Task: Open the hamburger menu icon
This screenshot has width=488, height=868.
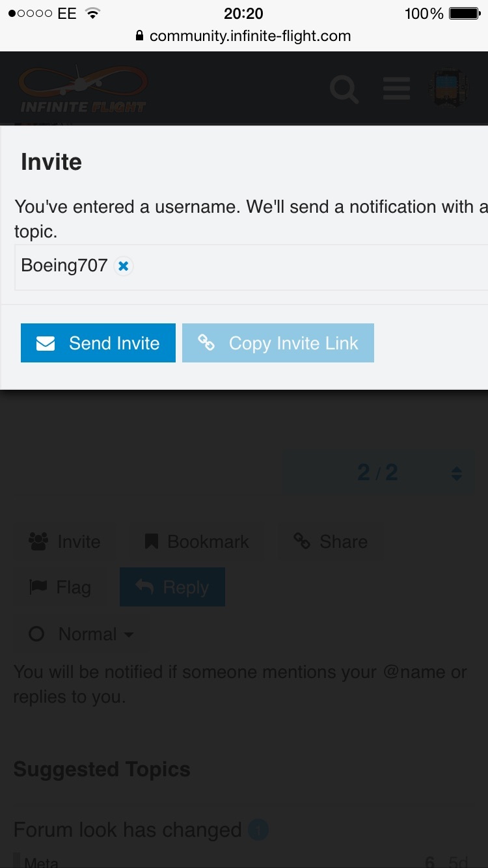Action: 396,89
